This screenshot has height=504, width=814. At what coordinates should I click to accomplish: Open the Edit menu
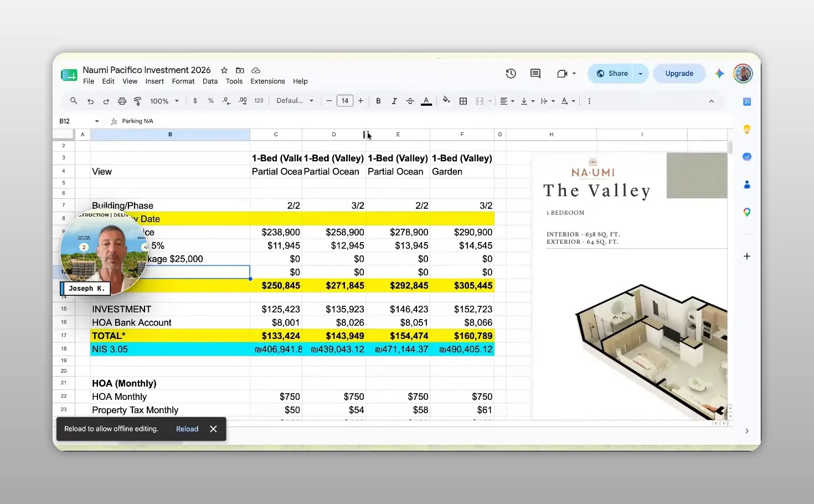108,81
